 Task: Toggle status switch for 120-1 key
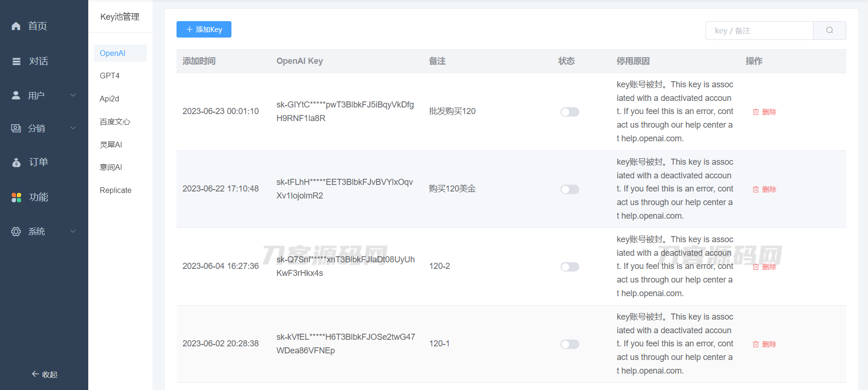click(x=569, y=344)
